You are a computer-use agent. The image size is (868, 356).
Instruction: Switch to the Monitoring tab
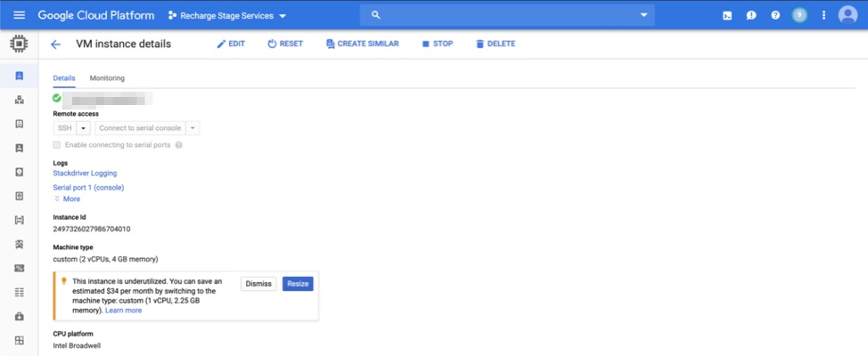point(107,78)
